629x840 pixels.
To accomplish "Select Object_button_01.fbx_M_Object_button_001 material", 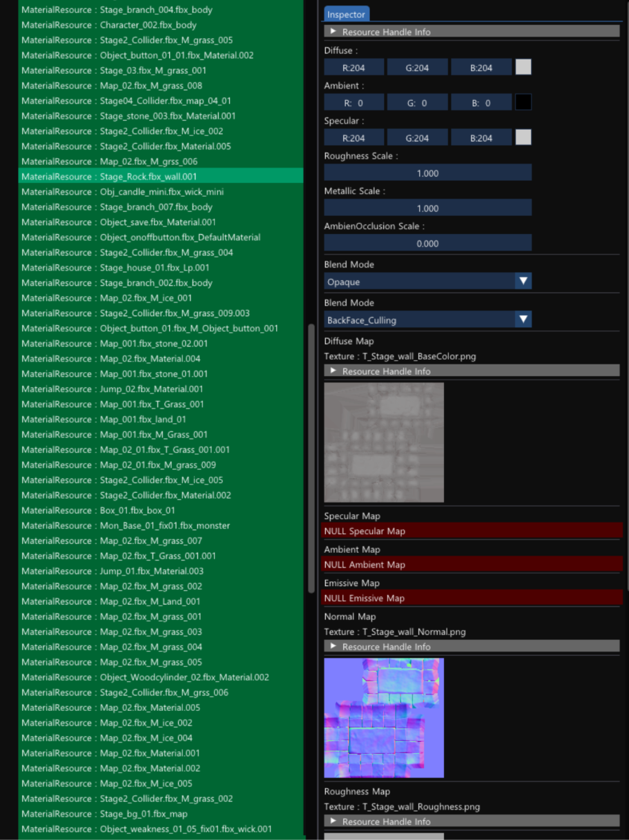I will [161, 329].
